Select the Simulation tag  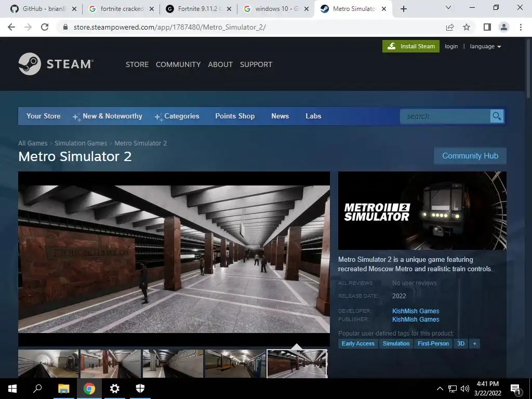click(x=396, y=344)
